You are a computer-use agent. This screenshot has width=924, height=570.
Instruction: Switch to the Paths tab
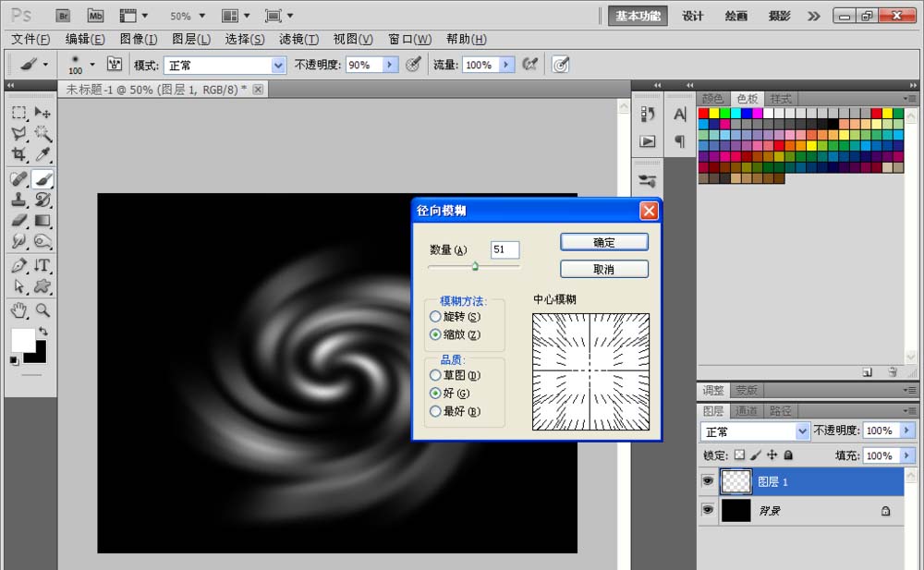(x=780, y=411)
